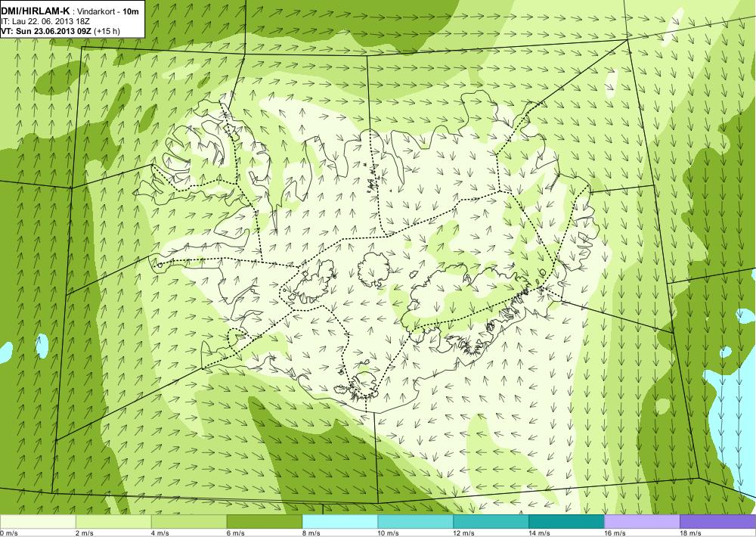The height and width of the screenshot is (537, 756).
Task: Select the "Vindarkort - 10m" map title text
Action: (108, 11)
